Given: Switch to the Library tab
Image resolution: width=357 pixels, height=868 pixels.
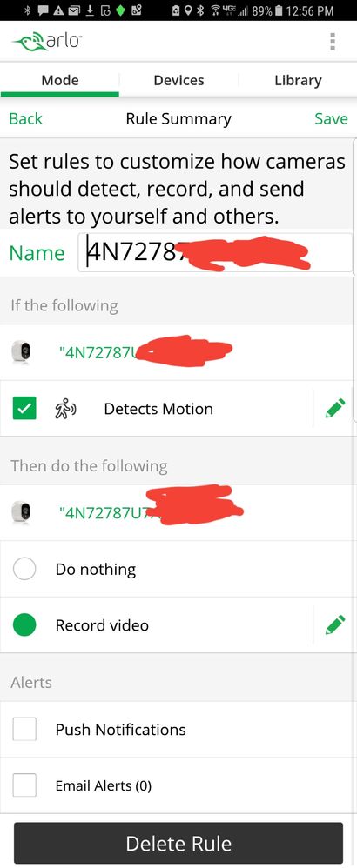Looking at the screenshot, I should [298, 80].
